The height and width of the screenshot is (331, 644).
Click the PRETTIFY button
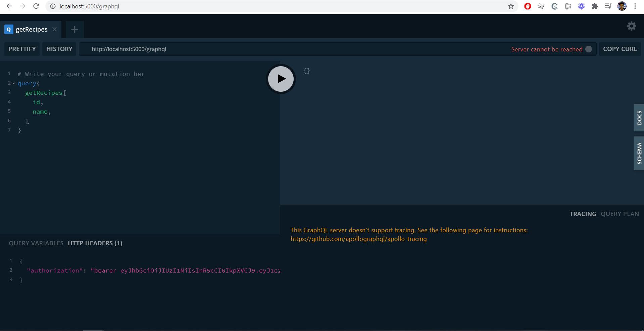pos(21,49)
